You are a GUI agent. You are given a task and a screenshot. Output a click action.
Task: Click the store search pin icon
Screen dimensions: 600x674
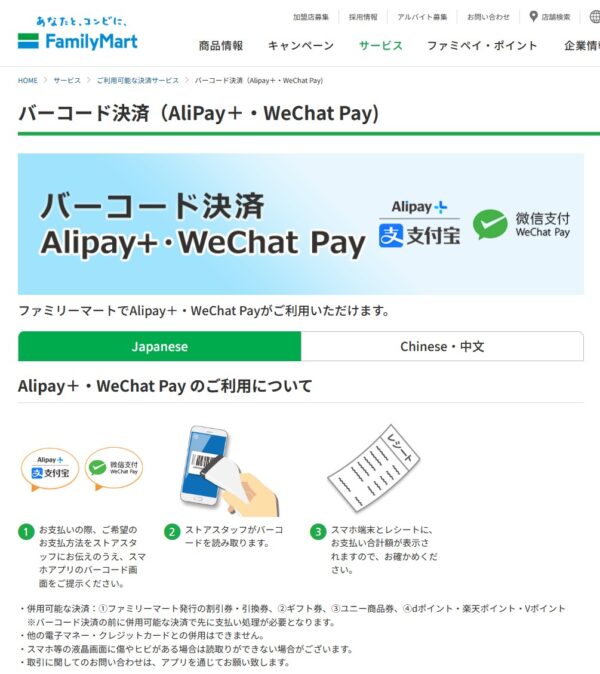533,17
